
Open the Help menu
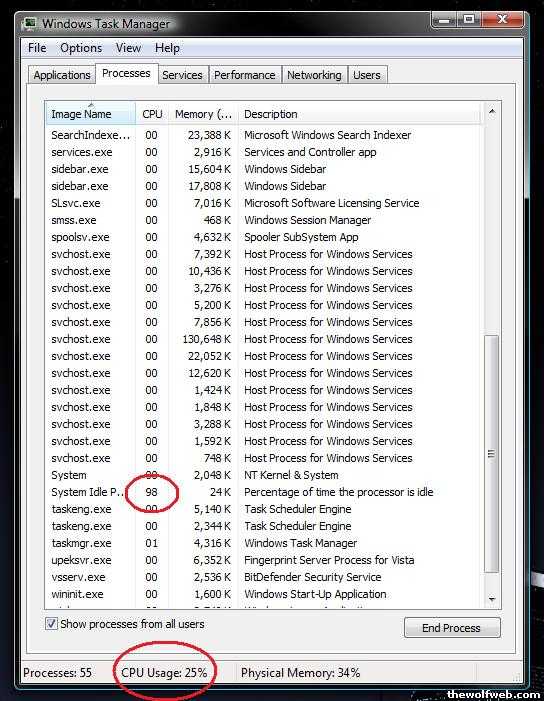[x=167, y=48]
